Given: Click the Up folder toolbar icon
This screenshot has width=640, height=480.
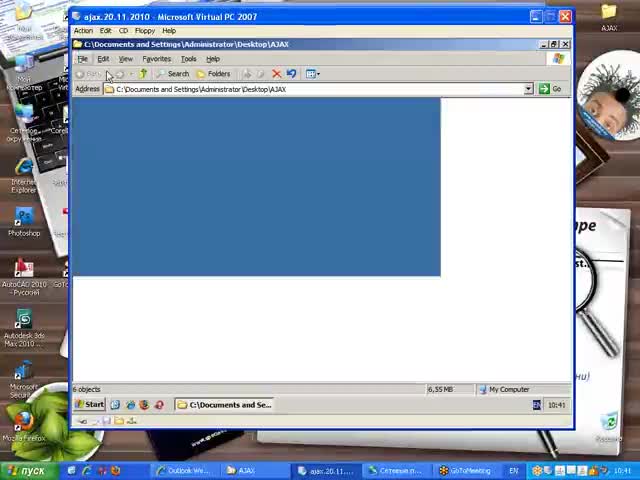Looking at the screenshot, I should 143,74.
